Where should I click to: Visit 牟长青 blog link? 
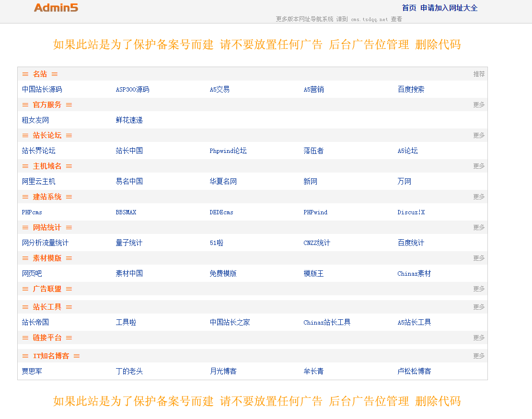tap(313, 371)
